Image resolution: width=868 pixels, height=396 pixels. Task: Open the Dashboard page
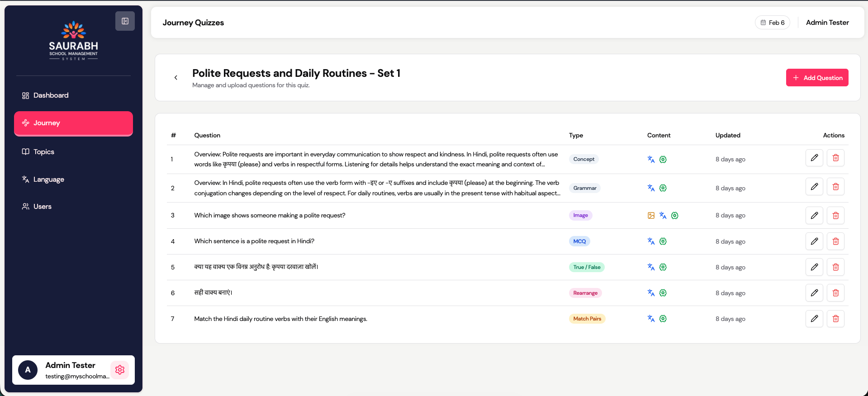tap(51, 95)
